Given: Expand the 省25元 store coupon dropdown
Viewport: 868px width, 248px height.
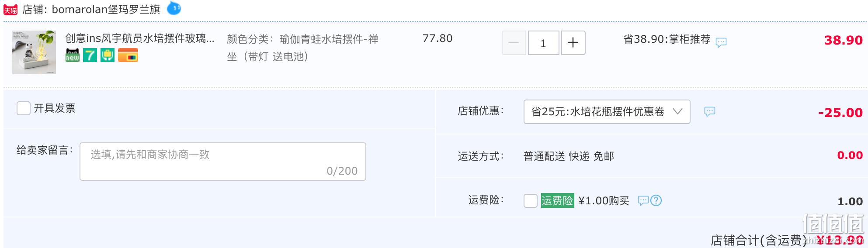Looking at the screenshot, I should (x=607, y=112).
